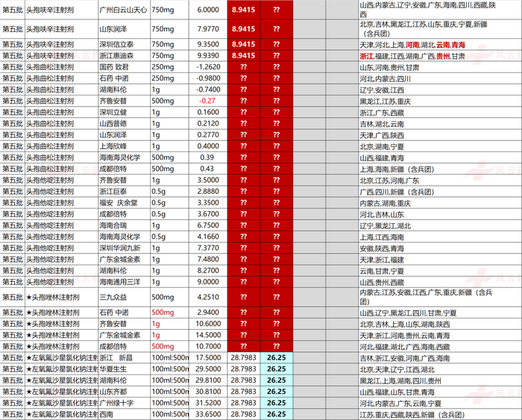Select the 三九众益 manufacturer cell

[125, 297]
